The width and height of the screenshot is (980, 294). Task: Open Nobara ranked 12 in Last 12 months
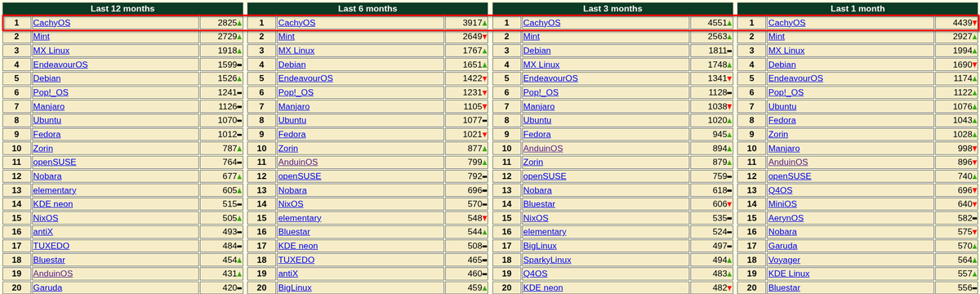[x=47, y=176]
